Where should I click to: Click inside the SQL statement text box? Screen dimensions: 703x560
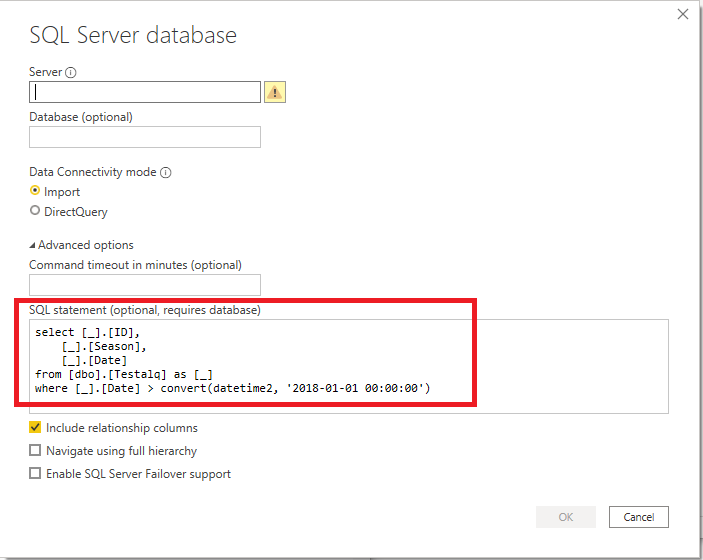(349, 366)
